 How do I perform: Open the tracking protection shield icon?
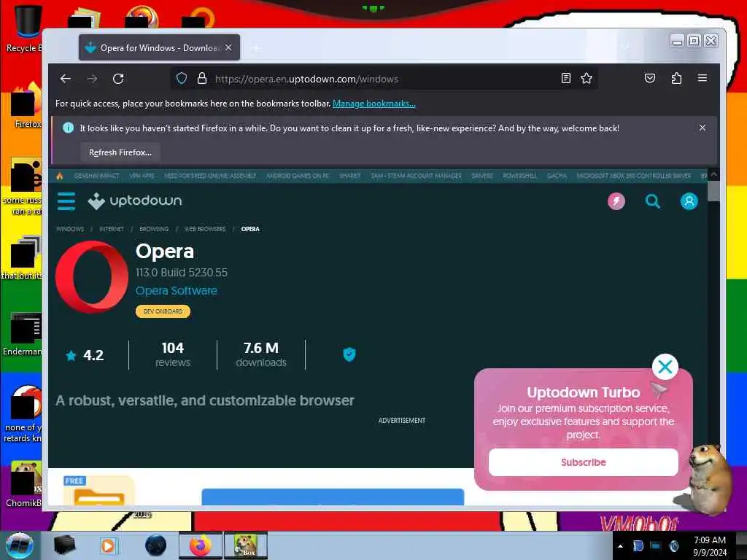182,78
